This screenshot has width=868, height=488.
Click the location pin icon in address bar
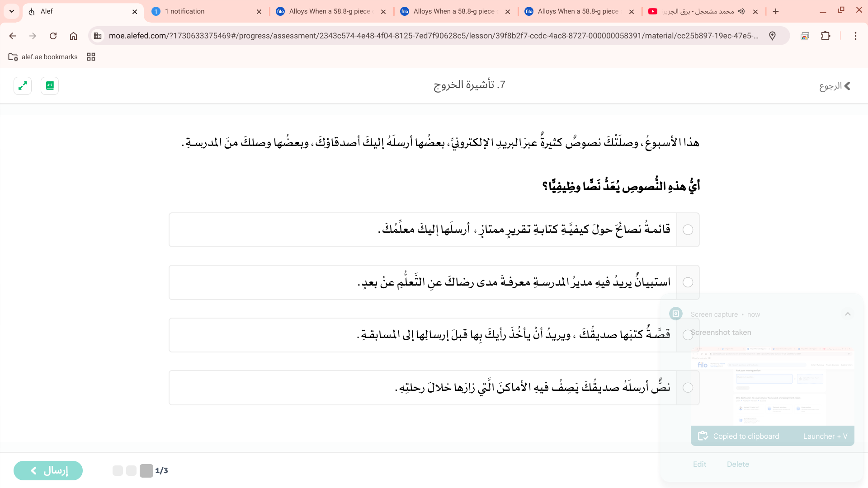pyautogui.click(x=772, y=36)
